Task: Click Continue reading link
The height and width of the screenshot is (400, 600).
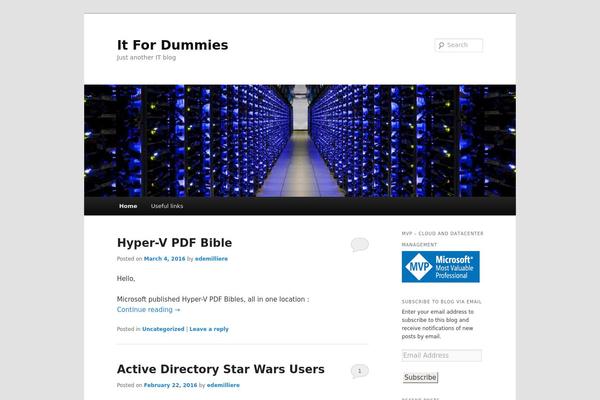Action: click(x=148, y=310)
